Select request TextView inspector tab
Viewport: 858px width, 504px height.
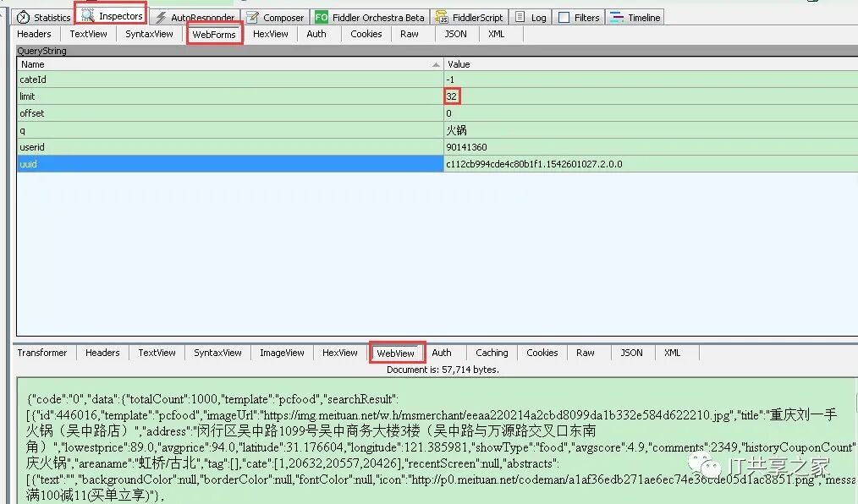pyautogui.click(x=88, y=34)
